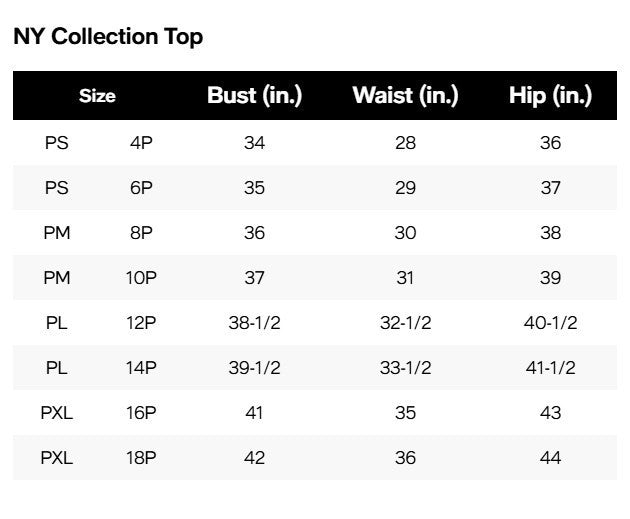Viewport: 630px width, 519px height.
Task: Click the NY Collection Top heading
Action: (x=108, y=37)
